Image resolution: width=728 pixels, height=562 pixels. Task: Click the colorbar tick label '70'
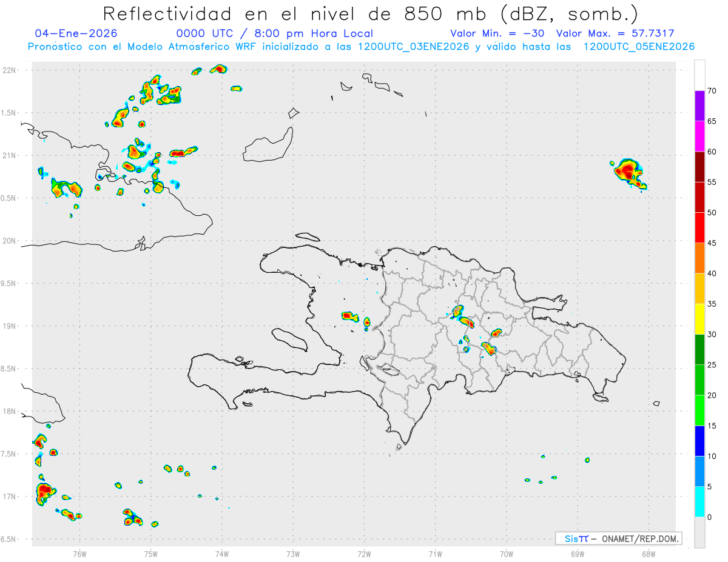[x=713, y=91]
